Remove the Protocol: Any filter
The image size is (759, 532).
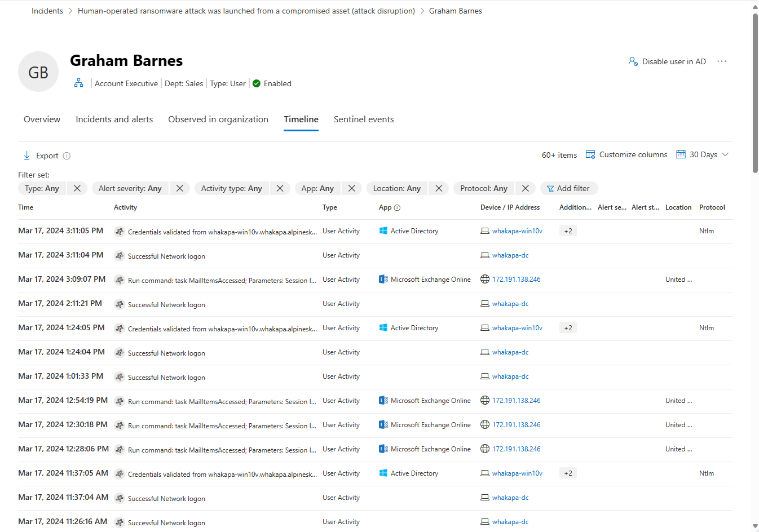point(526,188)
